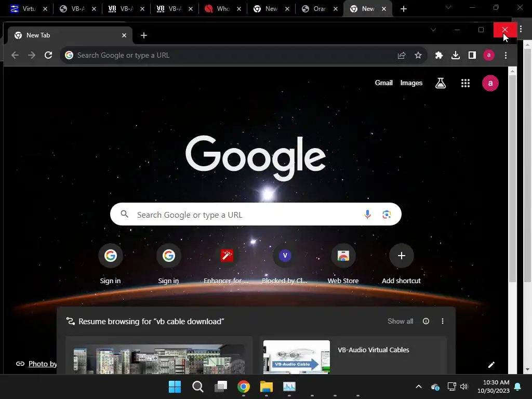532x399 pixels.
Task: Reload the page with the refresh icon
Action: click(x=48, y=55)
